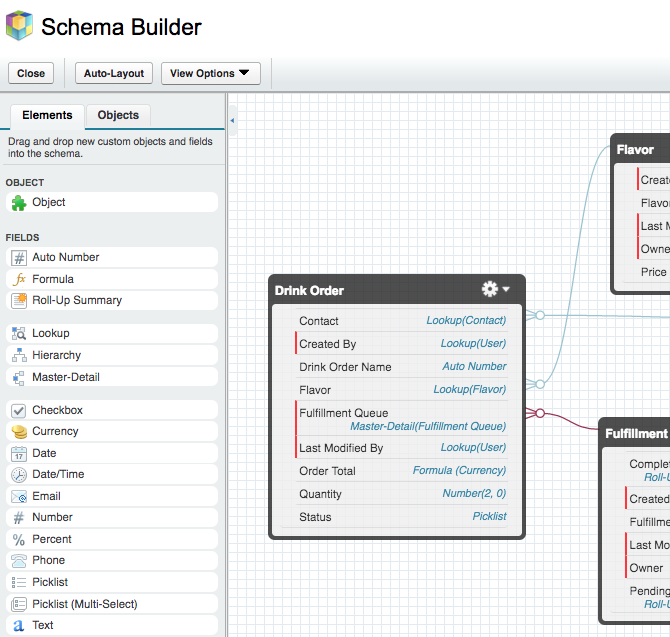The image size is (670, 637).
Task: Click the Formula fx icon
Action: pos(18,279)
